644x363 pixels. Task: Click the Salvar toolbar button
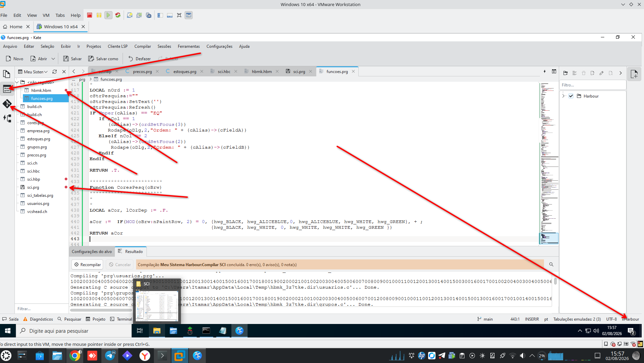(72, 59)
